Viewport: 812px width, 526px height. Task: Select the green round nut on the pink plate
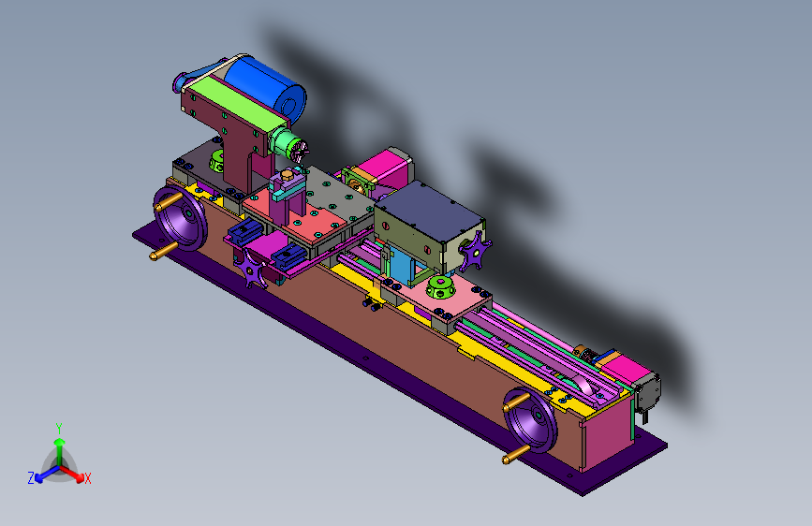tap(440, 287)
